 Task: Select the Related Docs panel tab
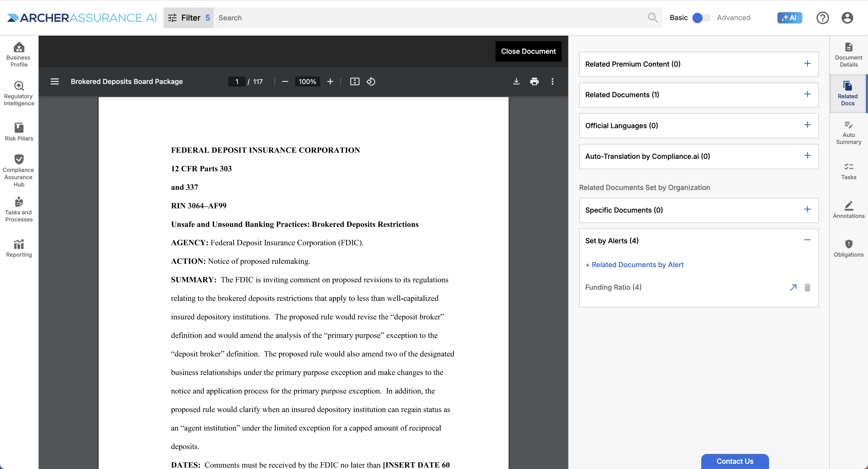coord(848,93)
